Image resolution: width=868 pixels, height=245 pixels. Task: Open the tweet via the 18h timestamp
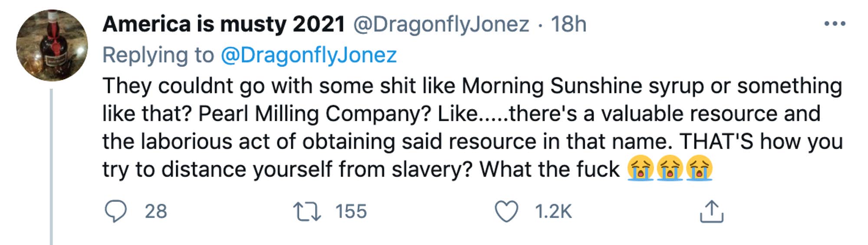569,24
